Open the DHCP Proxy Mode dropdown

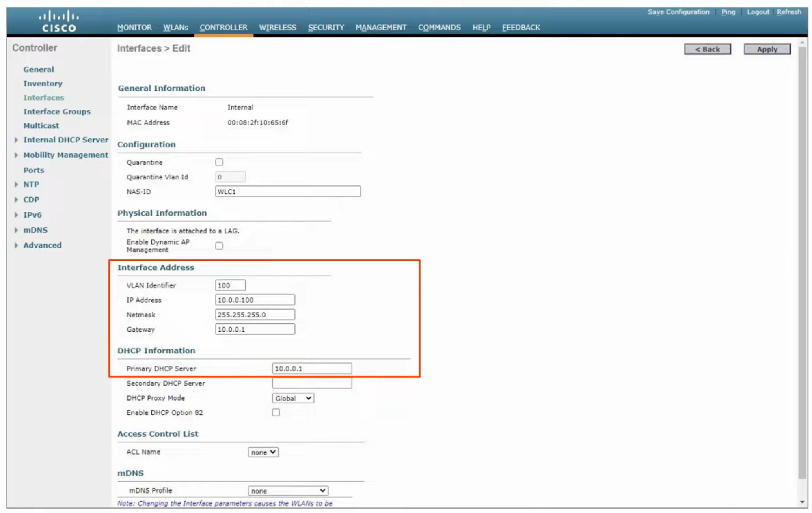(293, 398)
